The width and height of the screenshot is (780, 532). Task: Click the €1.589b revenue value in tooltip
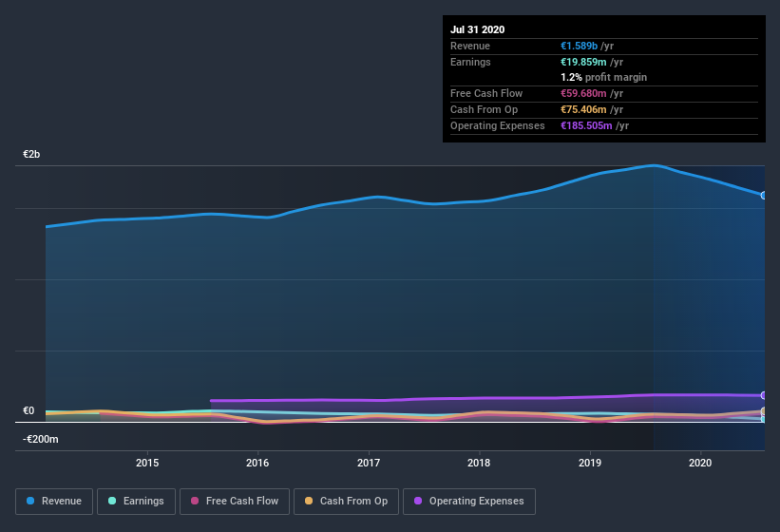pos(579,46)
